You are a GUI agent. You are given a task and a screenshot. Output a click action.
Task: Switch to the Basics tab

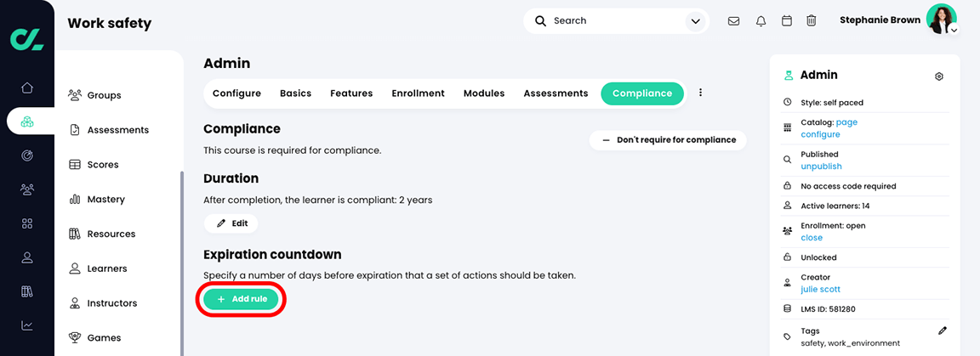(x=296, y=93)
